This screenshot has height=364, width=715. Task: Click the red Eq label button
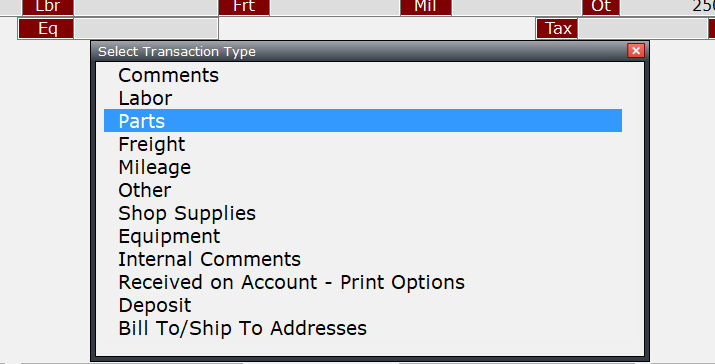[x=46, y=28]
